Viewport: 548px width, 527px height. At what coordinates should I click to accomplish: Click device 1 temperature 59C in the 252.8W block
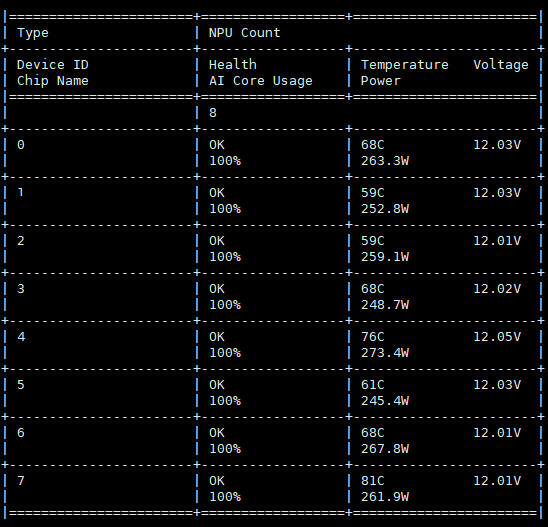[373, 193]
